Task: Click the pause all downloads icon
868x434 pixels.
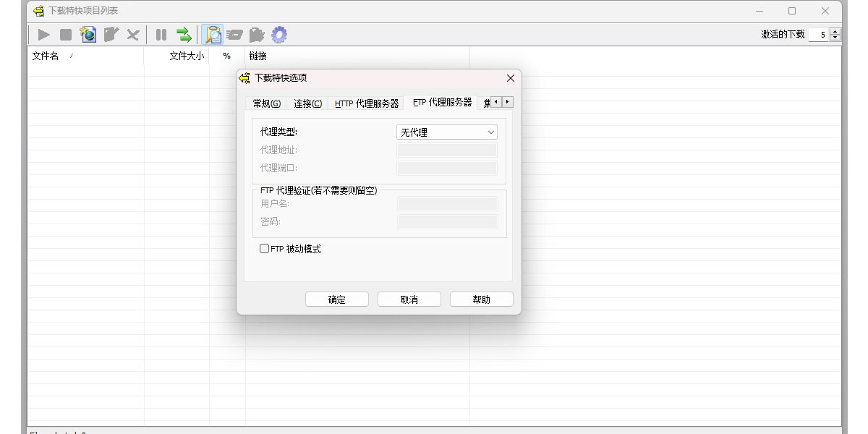Action: pyautogui.click(x=161, y=34)
